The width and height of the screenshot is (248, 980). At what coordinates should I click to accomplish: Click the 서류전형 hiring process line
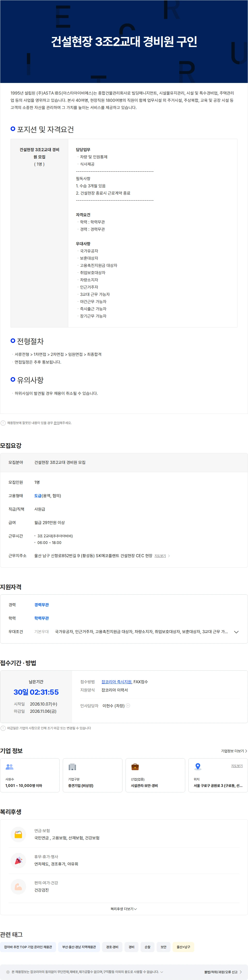58,354
